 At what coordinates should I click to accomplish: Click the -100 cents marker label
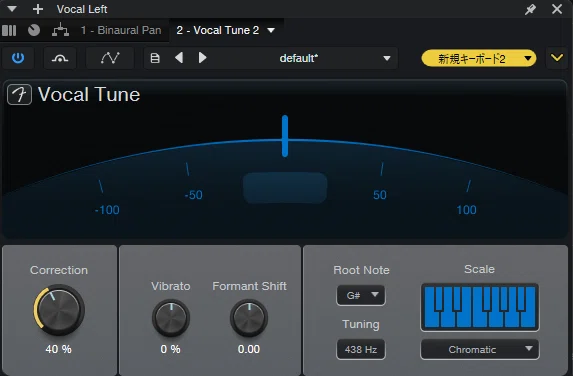(x=107, y=210)
